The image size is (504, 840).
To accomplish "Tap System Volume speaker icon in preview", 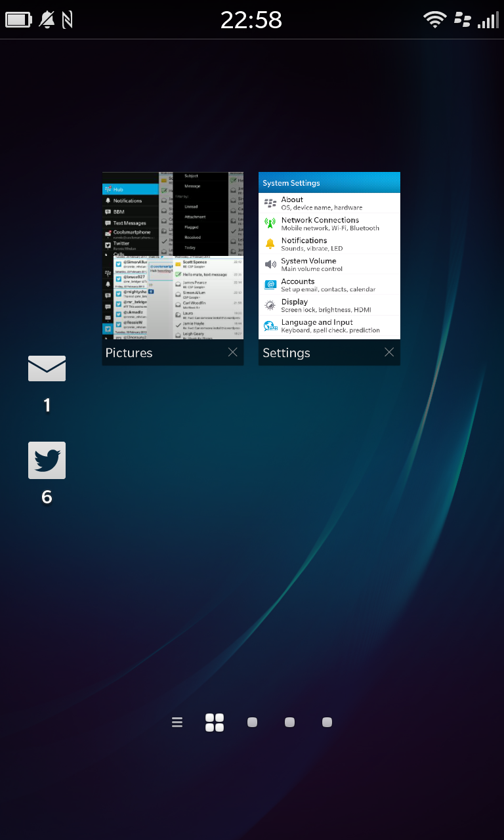I will pos(270,264).
